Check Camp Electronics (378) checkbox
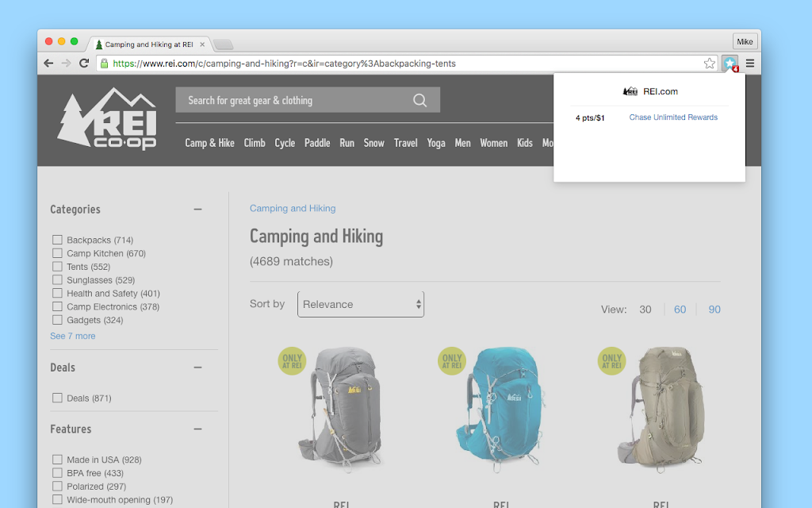The width and height of the screenshot is (812, 508). pos(57,306)
